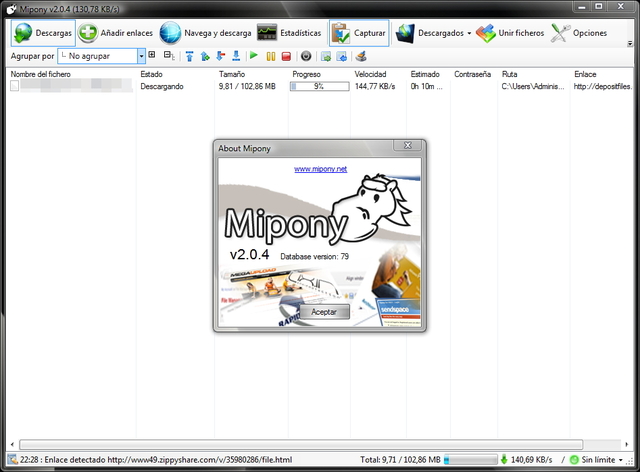Toggle the Capturar clipboard option

click(x=359, y=33)
